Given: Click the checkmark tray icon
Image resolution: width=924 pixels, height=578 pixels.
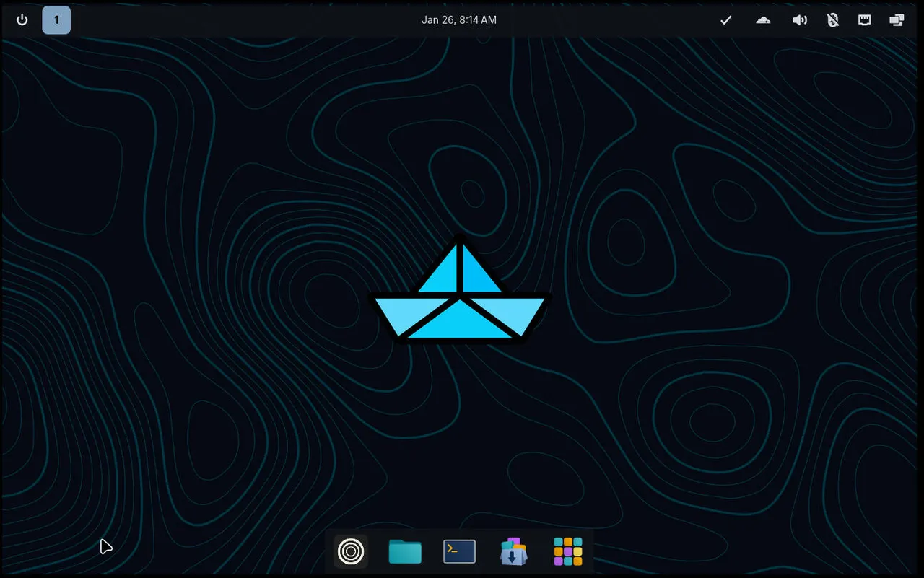Looking at the screenshot, I should point(726,20).
